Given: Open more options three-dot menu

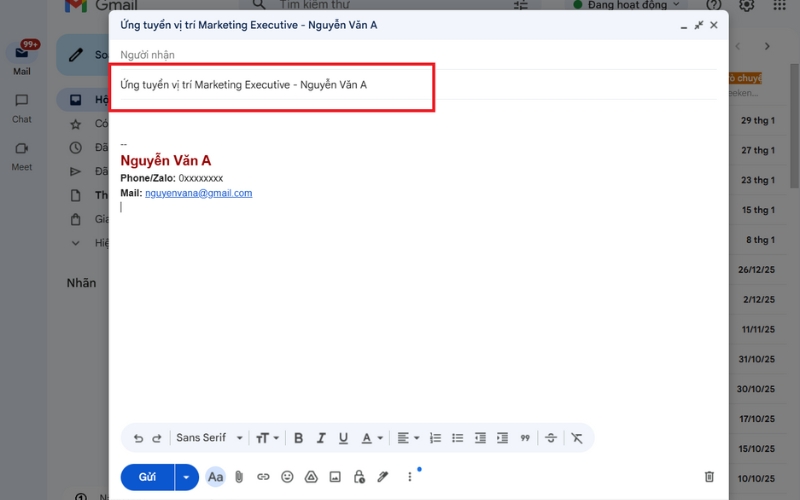Looking at the screenshot, I should pyautogui.click(x=410, y=477).
